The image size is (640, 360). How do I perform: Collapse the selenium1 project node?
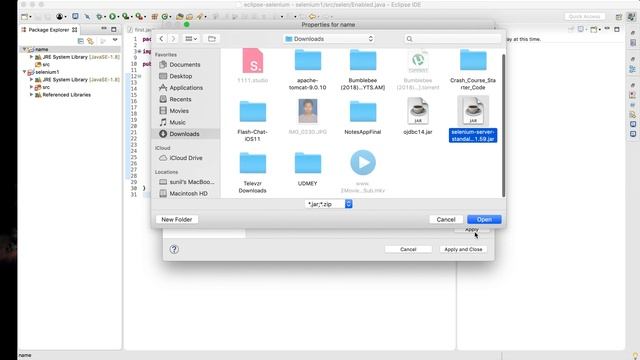[x=24, y=72]
